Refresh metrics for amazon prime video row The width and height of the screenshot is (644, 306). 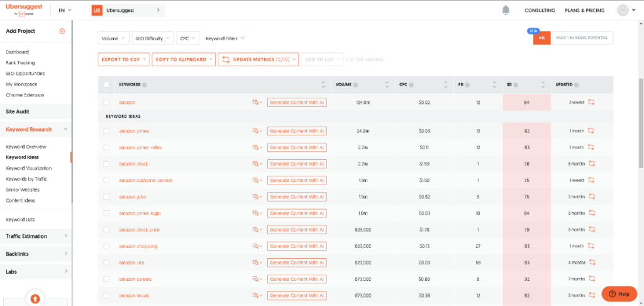(x=591, y=147)
